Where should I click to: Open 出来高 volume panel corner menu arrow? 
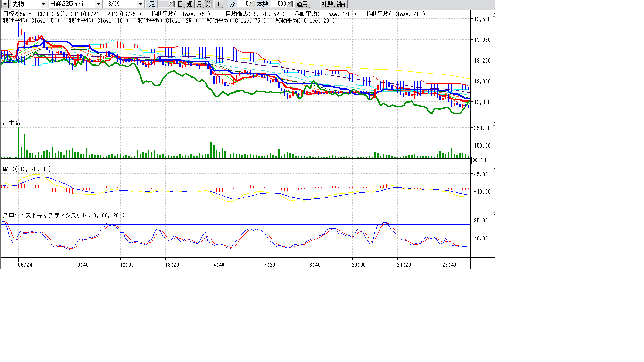point(494,123)
